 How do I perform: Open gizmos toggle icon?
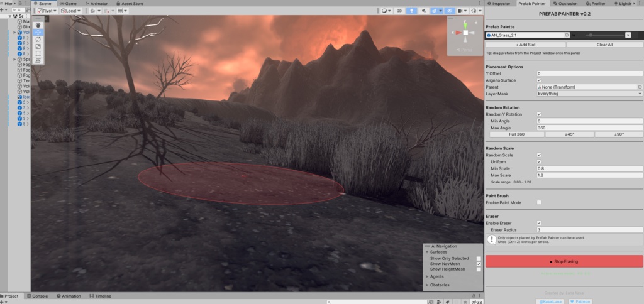tap(473, 11)
